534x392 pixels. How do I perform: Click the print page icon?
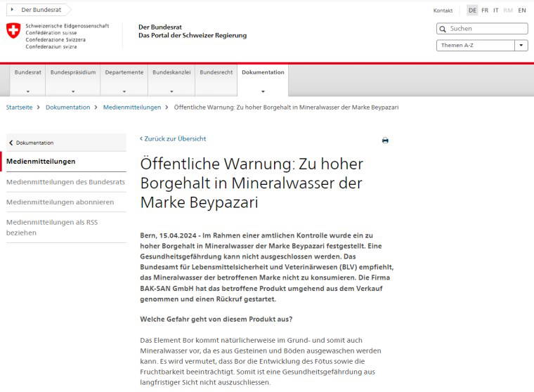pyautogui.click(x=385, y=141)
